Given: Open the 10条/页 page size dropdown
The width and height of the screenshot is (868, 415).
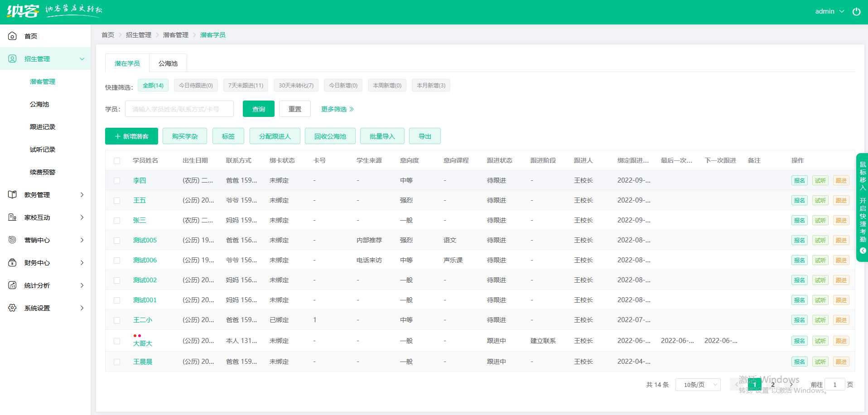Looking at the screenshot, I should 698,384.
